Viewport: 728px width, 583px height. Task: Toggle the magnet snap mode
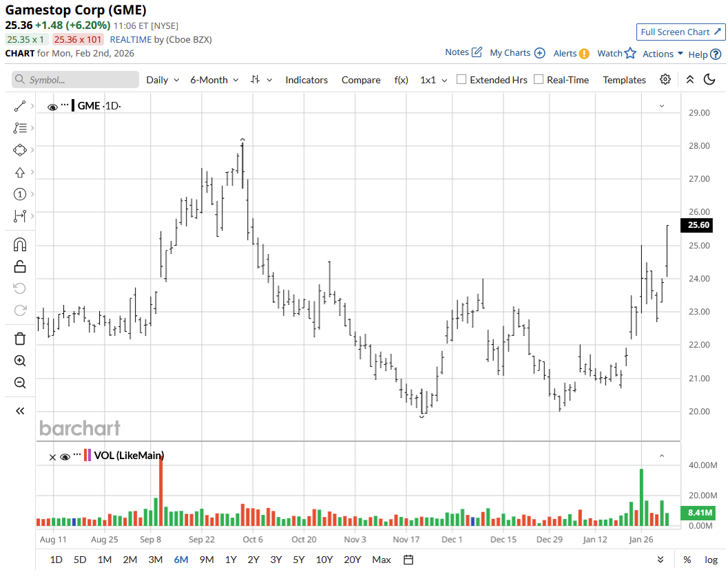pos(20,244)
